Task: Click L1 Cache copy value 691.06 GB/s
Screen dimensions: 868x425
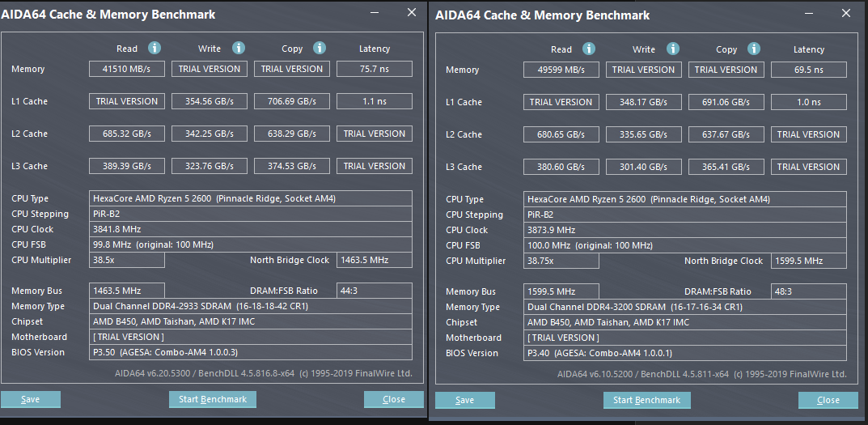Action: pyautogui.click(x=726, y=102)
